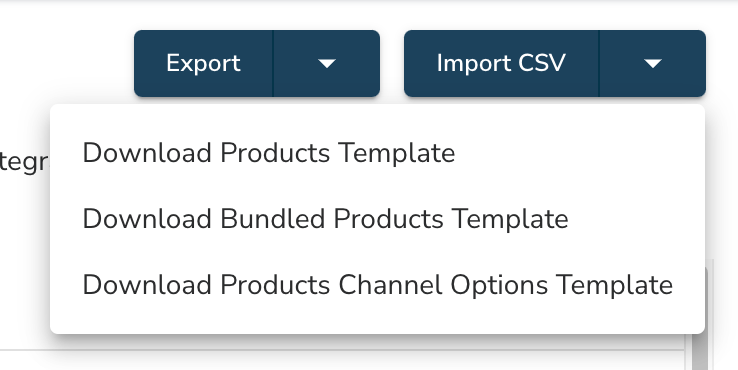Pick Download Products Channel Options Template
738x370 pixels.
pos(377,285)
